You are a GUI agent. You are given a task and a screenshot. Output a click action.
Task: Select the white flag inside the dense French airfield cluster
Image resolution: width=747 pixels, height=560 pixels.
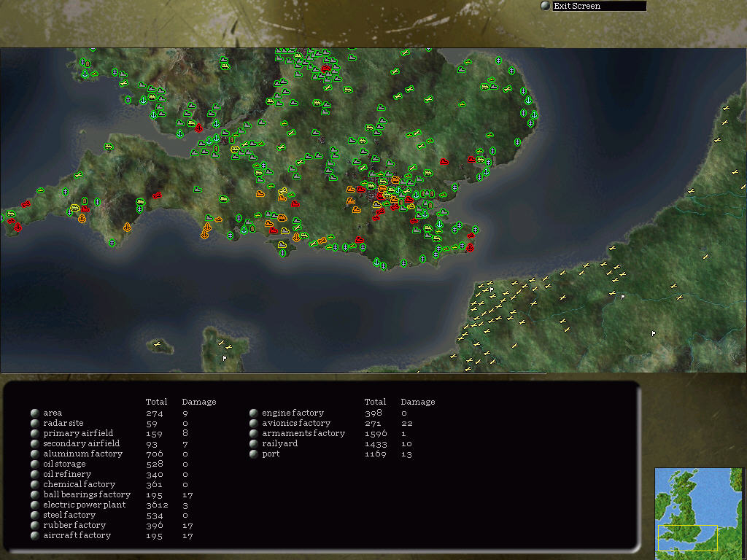[x=491, y=289]
